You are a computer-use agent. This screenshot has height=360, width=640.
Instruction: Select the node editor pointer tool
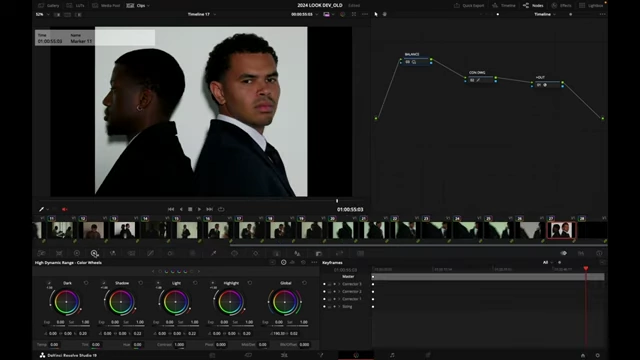[376, 14]
